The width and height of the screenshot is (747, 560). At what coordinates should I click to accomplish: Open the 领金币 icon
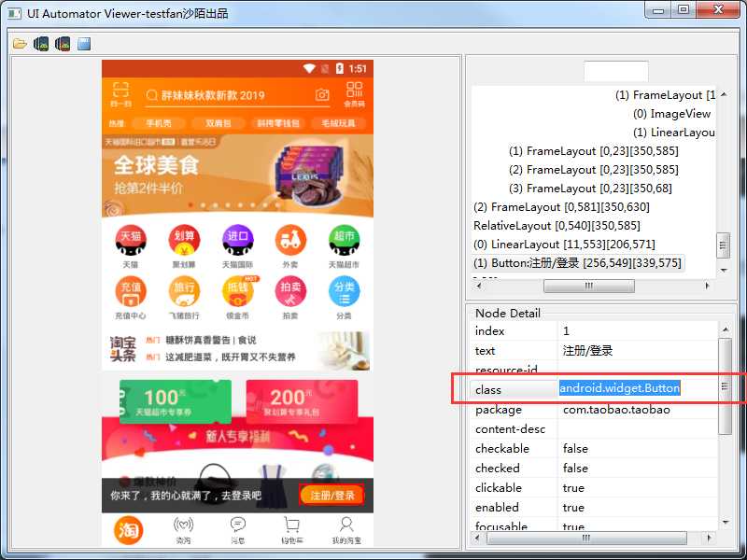coord(238,291)
